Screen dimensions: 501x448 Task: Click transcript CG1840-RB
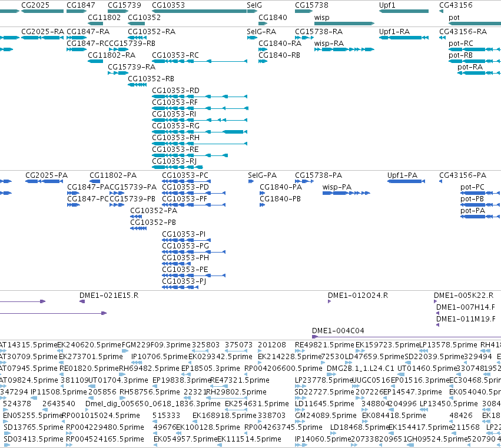tap(263, 61)
